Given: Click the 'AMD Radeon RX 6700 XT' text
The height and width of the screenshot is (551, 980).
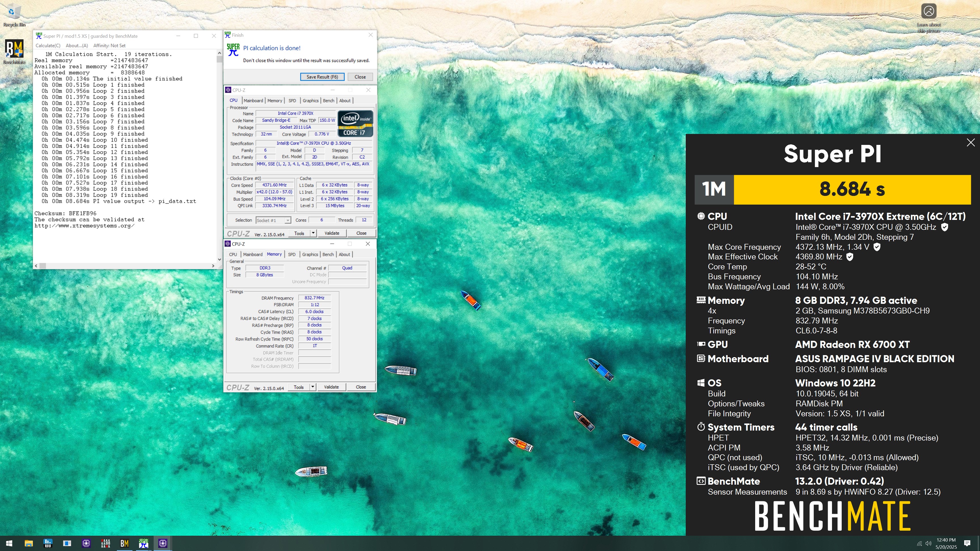Looking at the screenshot, I should [x=852, y=345].
